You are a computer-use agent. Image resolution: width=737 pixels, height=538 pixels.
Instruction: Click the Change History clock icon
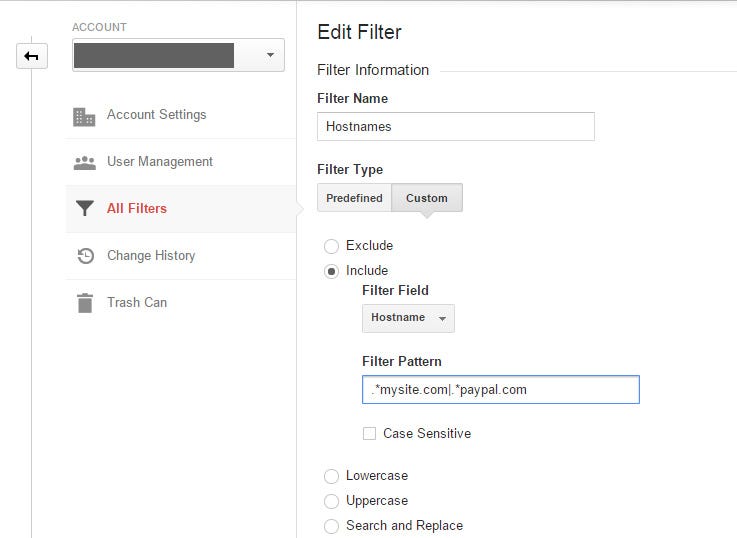pos(85,256)
